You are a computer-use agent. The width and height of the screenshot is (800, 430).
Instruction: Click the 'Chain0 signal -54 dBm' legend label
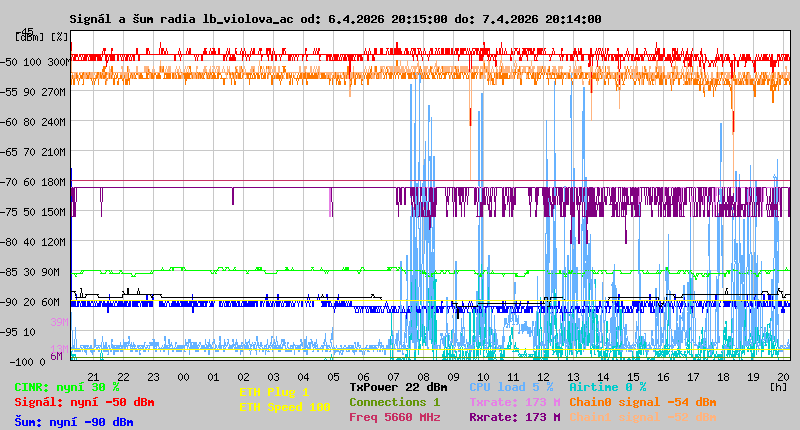point(643,402)
